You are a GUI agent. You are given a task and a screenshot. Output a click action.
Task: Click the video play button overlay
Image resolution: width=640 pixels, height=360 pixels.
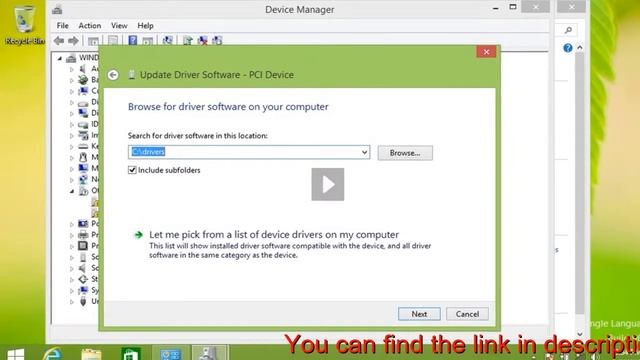coord(328,184)
